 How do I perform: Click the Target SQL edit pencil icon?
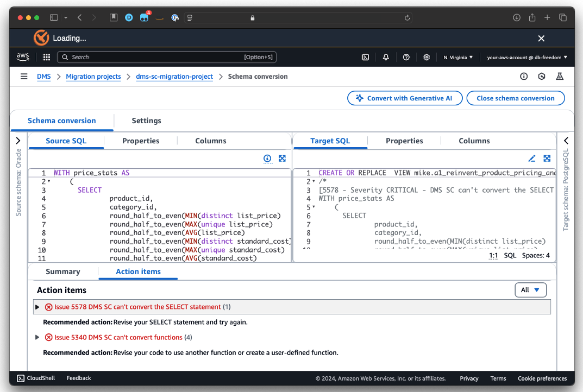click(x=532, y=159)
